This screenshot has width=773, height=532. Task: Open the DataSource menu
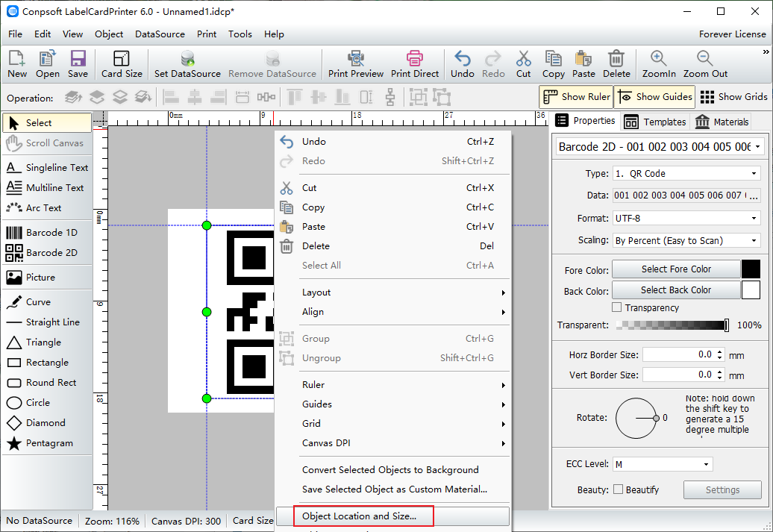(160, 34)
